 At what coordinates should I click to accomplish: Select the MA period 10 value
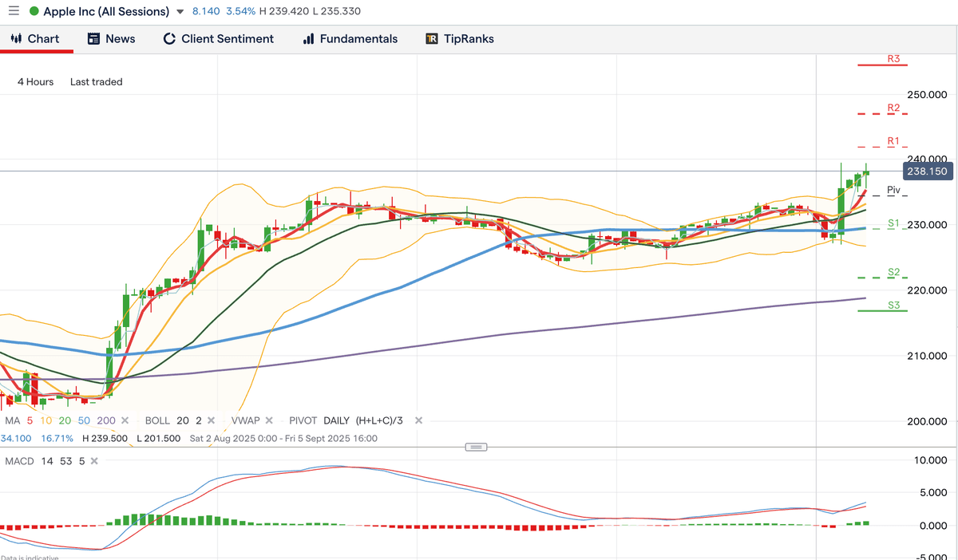pyautogui.click(x=46, y=420)
